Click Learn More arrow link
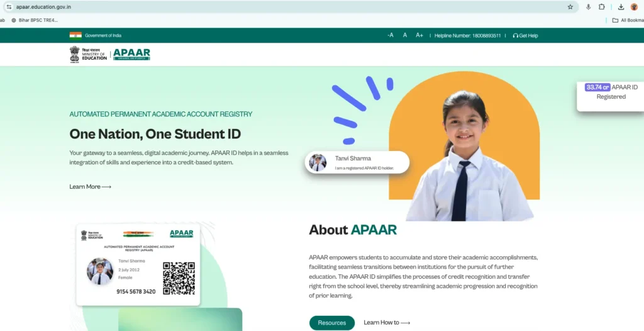The height and width of the screenshot is (331, 644). click(x=91, y=187)
